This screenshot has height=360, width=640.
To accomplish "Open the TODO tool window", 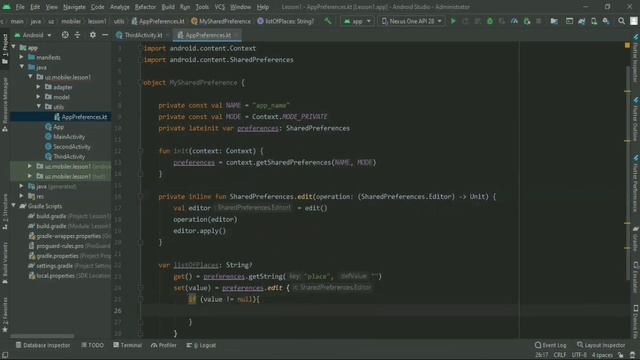I will tap(92, 345).
